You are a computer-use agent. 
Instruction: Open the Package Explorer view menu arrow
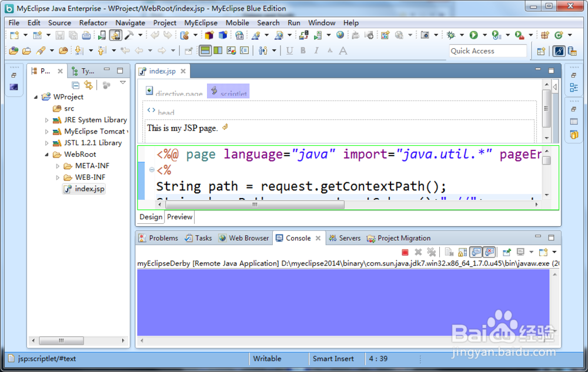coord(123,82)
